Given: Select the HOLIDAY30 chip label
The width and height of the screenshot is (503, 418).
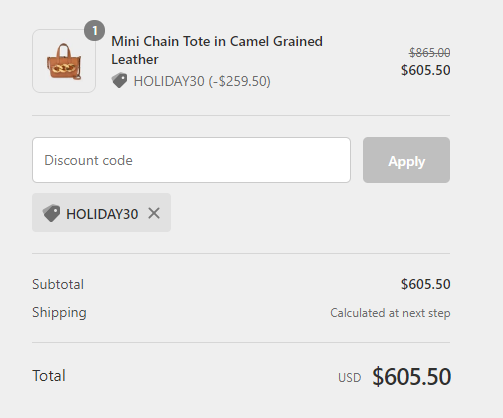Looking at the screenshot, I should (102, 214).
